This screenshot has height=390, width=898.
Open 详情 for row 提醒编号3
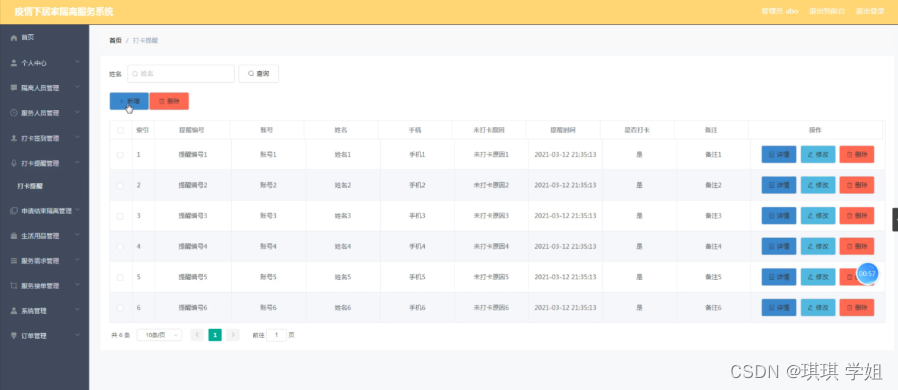coord(778,216)
